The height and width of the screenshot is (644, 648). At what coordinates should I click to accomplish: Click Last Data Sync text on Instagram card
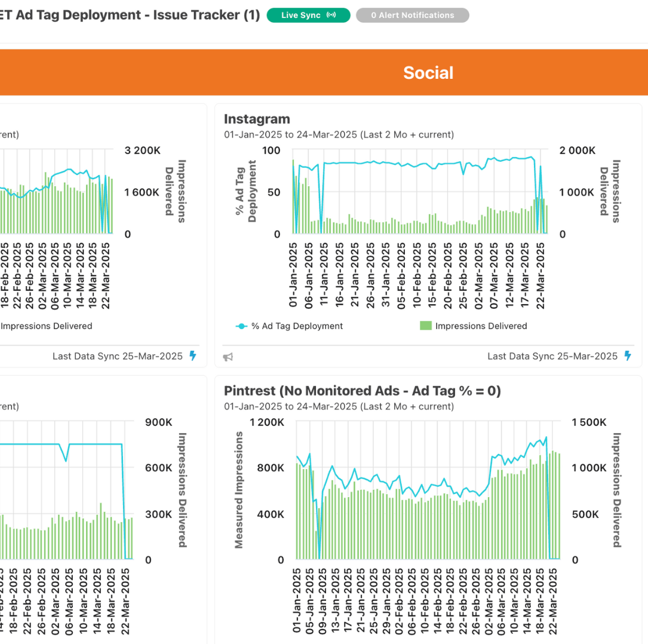[552, 356]
